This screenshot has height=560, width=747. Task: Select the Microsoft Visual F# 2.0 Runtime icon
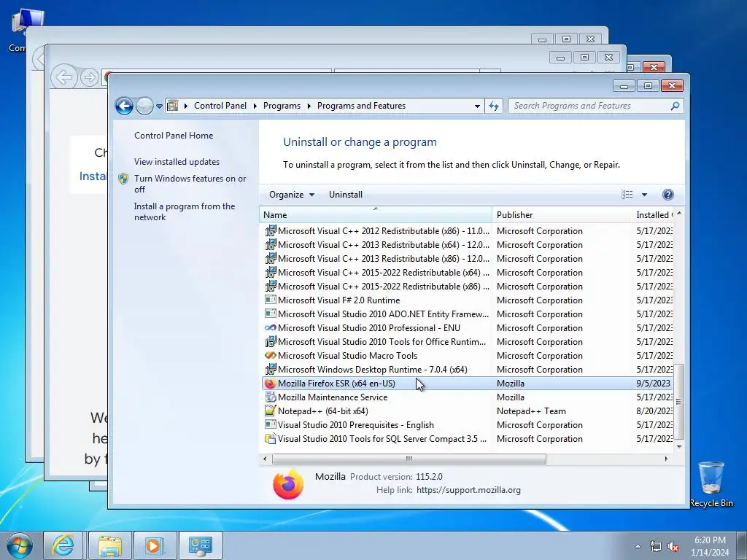[x=270, y=300]
